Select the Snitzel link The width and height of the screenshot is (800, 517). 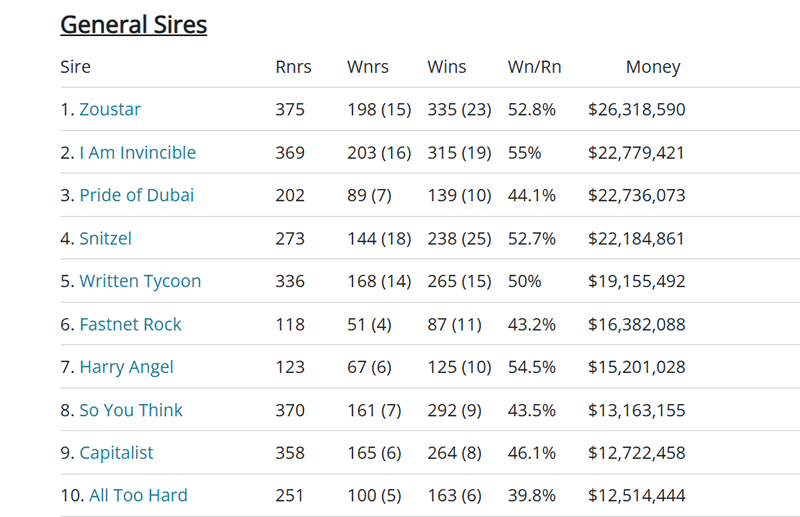(105, 239)
